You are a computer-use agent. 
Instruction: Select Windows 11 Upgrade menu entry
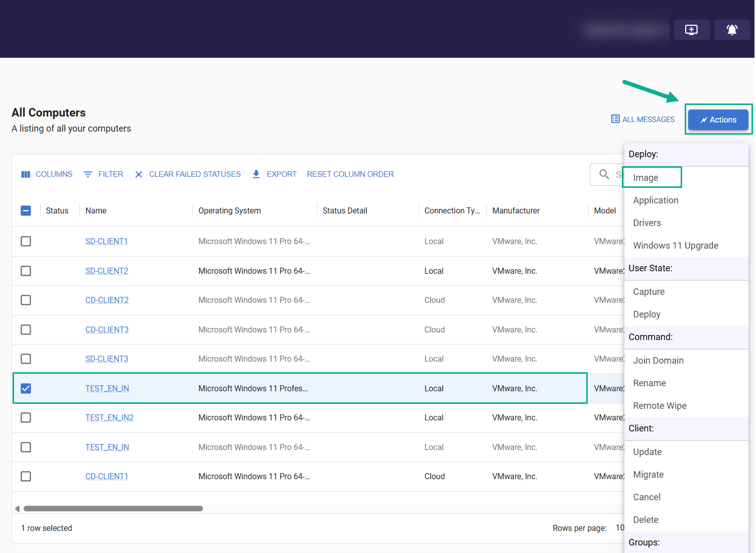676,246
